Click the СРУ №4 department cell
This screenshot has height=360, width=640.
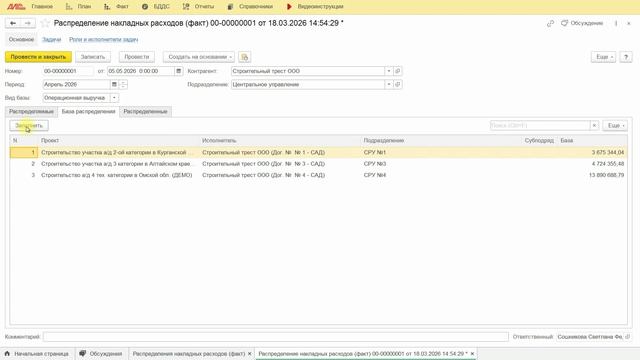375,175
